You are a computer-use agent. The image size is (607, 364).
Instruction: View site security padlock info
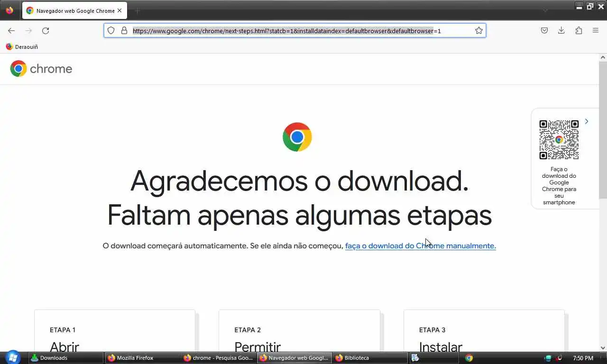[124, 31]
